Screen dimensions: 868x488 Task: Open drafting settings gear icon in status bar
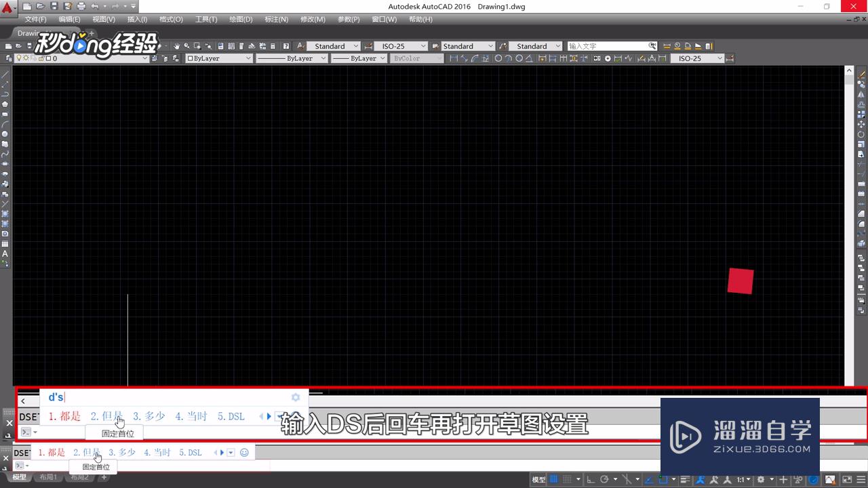[x=761, y=478]
